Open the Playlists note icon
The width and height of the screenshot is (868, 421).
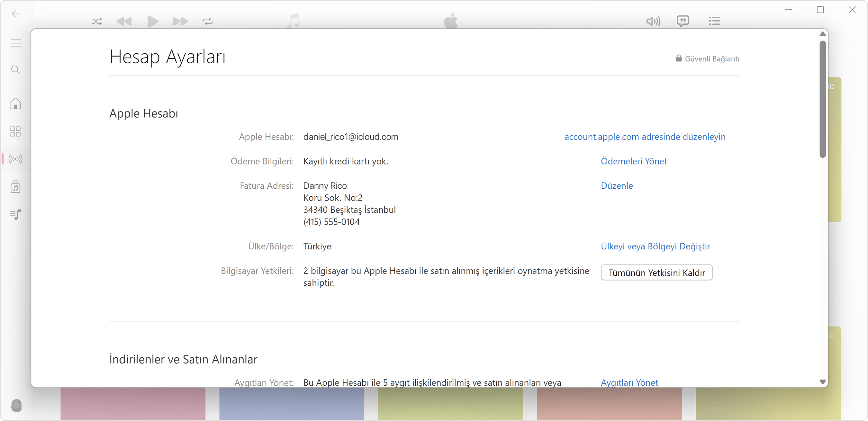click(x=15, y=214)
